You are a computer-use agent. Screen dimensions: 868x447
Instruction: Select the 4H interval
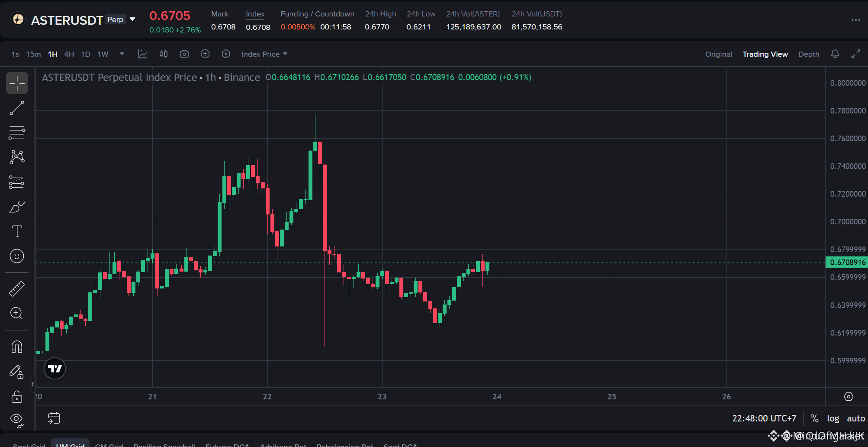pyautogui.click(x=69, y=54)
